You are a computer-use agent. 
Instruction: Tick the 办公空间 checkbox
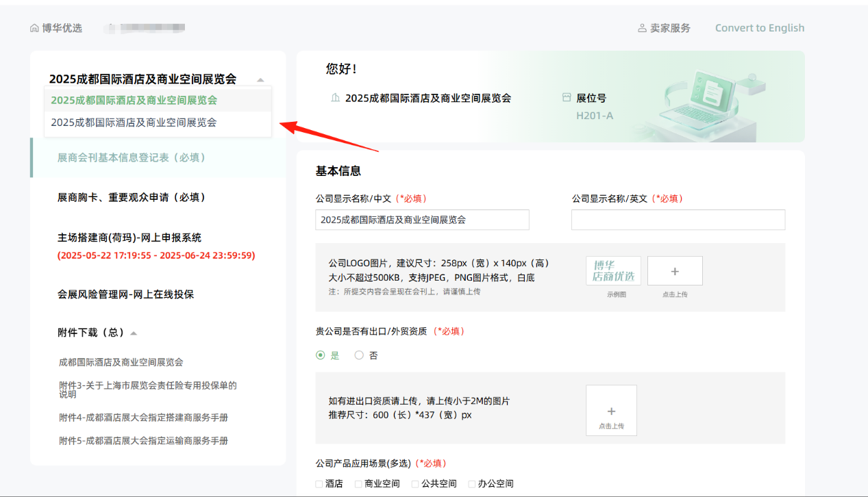point(471,484)
